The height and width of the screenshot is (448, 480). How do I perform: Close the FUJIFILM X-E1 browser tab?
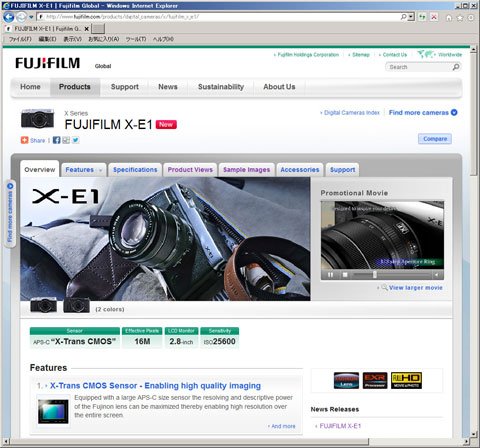click(x=86, y=29)
